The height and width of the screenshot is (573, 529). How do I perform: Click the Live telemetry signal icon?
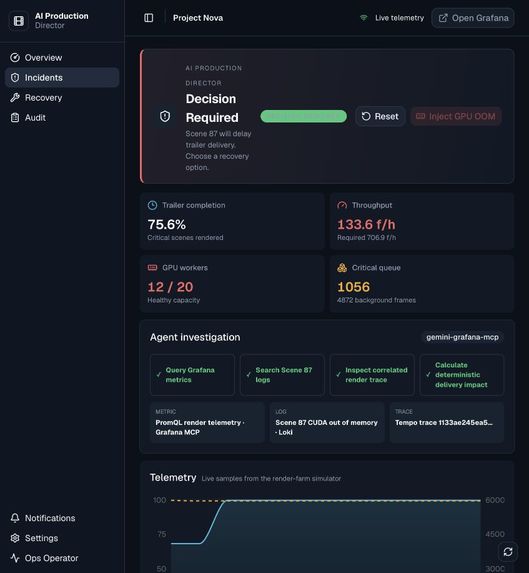pos(364,18)
